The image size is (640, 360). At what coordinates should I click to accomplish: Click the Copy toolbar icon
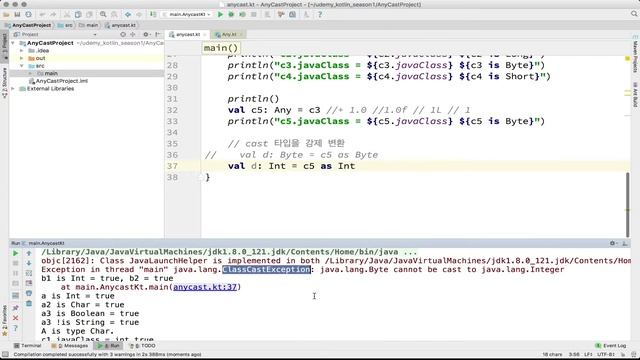78,15
